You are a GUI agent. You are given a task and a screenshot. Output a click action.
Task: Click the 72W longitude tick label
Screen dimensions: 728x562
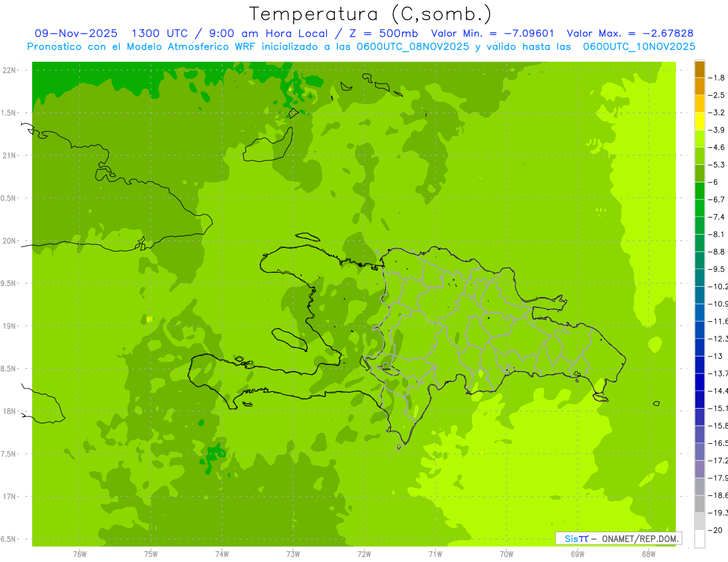point(364,554)
